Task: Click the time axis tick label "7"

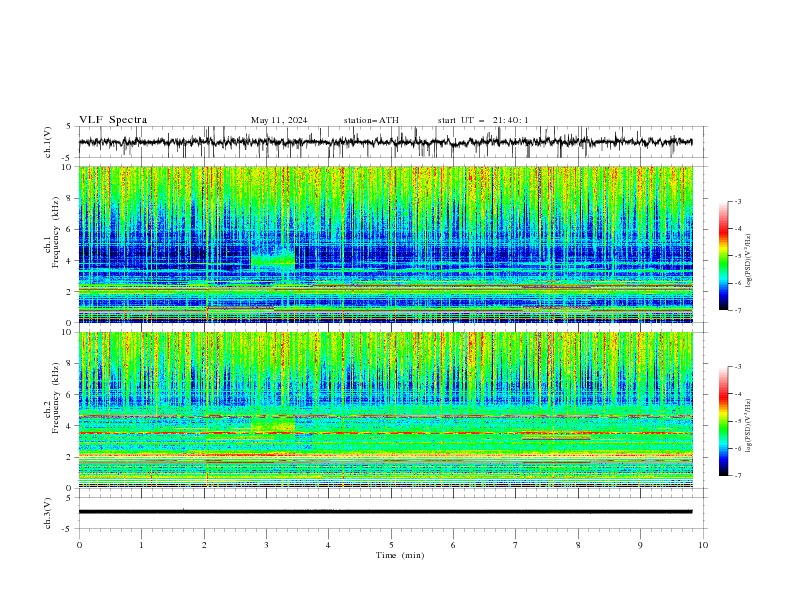Action: pos(516,545)
